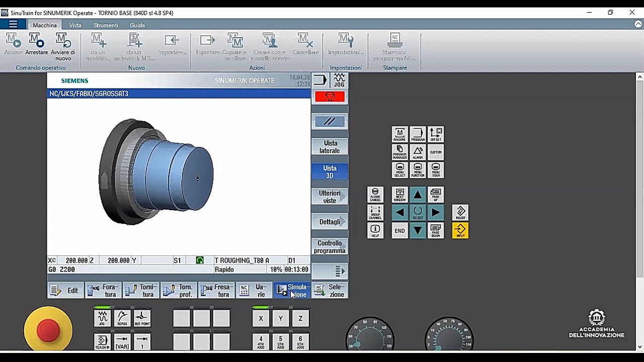Click the softkey bar extension arrow
The image size is (644, 362).
tap(330, 271)
